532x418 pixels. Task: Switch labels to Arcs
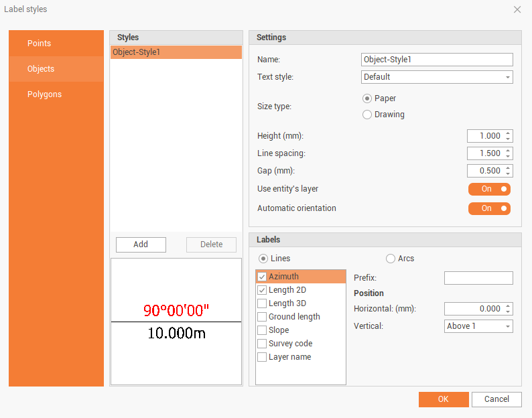pyautogui.click(x=391, y=259)
